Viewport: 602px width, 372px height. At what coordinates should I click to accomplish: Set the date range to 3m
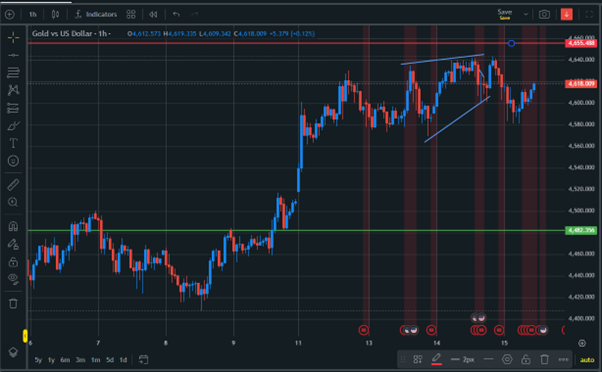[x=80, y=360]
